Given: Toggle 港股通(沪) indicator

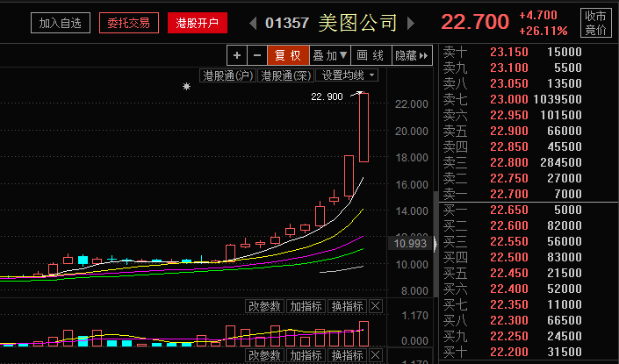Looking at the screenshot, I should pyautogui.click(x=227, y=75).
